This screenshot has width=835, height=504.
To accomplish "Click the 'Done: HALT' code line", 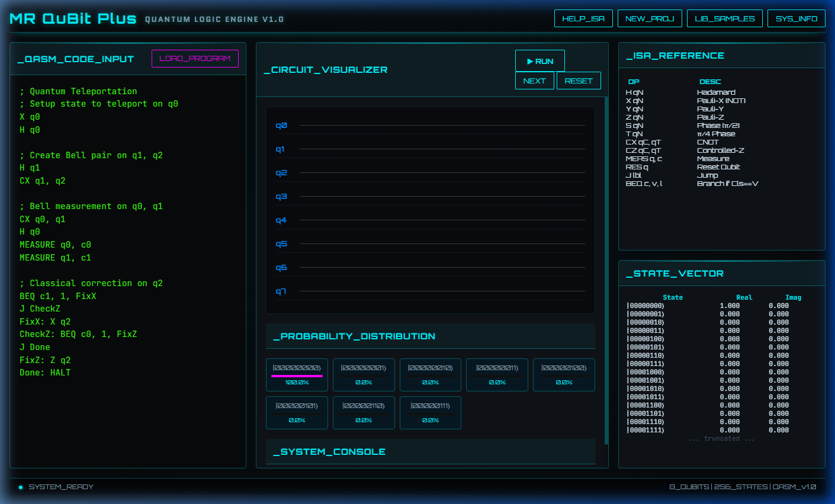I will pos(45,373).
